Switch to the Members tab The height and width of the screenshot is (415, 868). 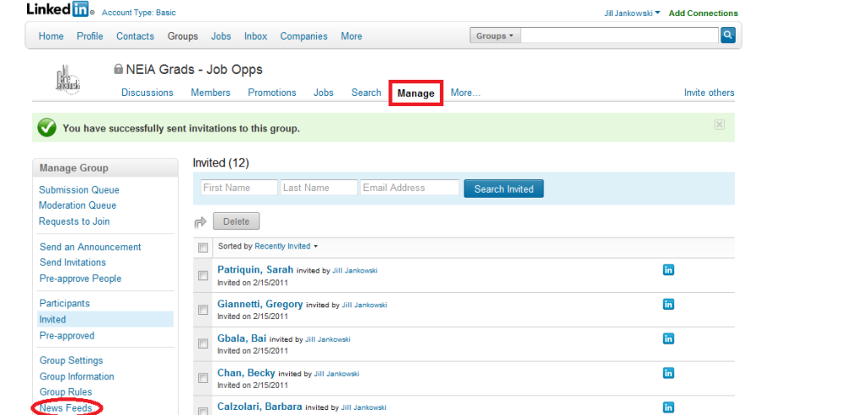pos(210,93)
